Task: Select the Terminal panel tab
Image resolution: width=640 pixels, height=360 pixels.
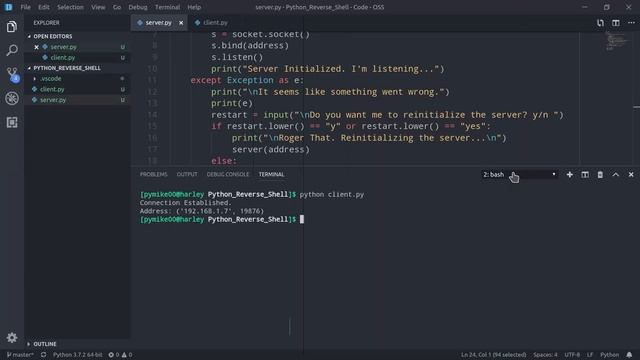Action: [271, 174]
